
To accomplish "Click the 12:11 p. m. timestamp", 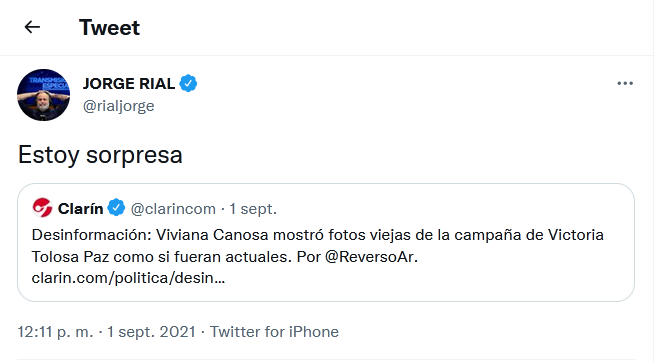I will point(55,332).
